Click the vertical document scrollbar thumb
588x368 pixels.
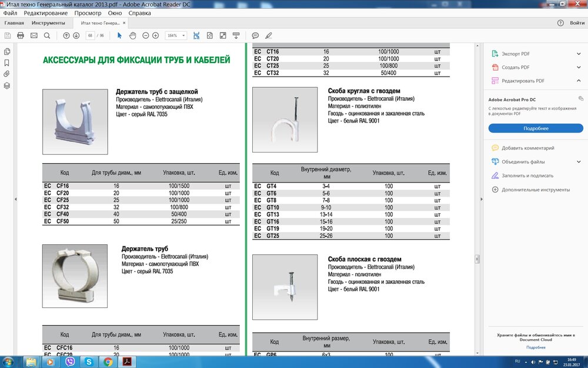click(x=477, y=259)
